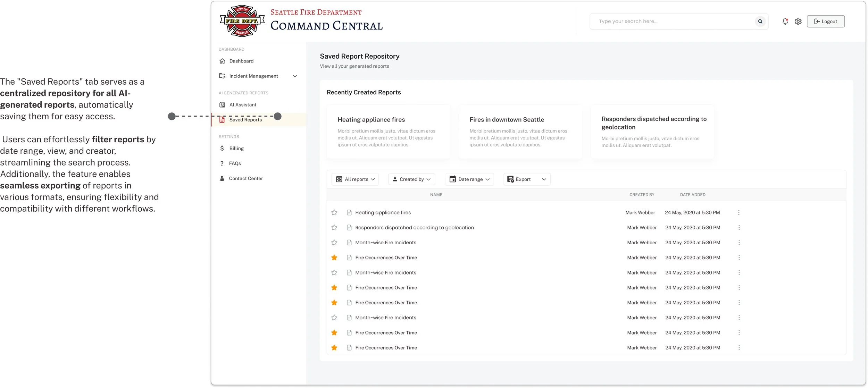Open the All reports filter dropdown
Image resolution: width=868 pixels, height=388 pixels.
[x=355, y=179]
